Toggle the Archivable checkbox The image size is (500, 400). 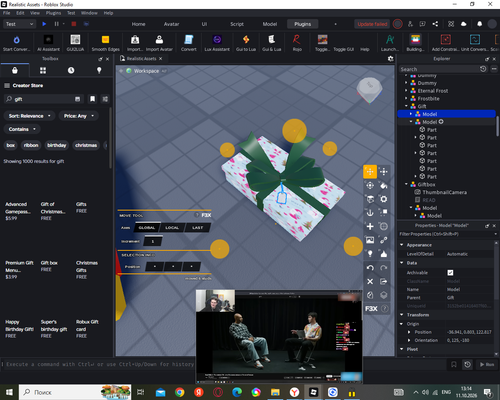[x=450, y=273]
